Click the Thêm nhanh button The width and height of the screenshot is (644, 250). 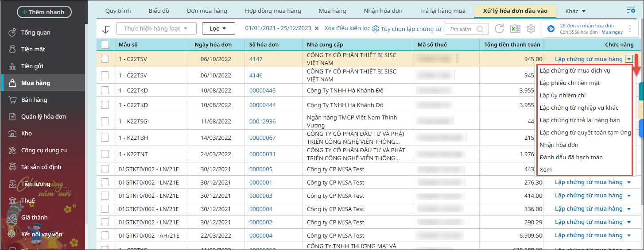point(44,12)
